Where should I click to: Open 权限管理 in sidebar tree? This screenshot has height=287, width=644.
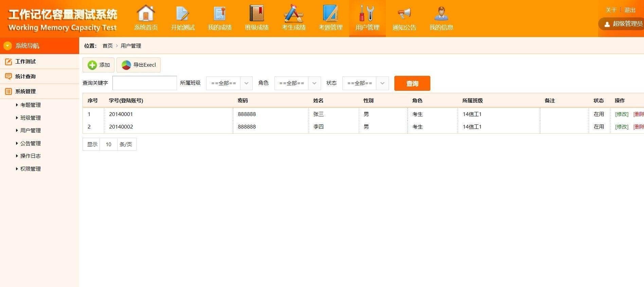30,169
